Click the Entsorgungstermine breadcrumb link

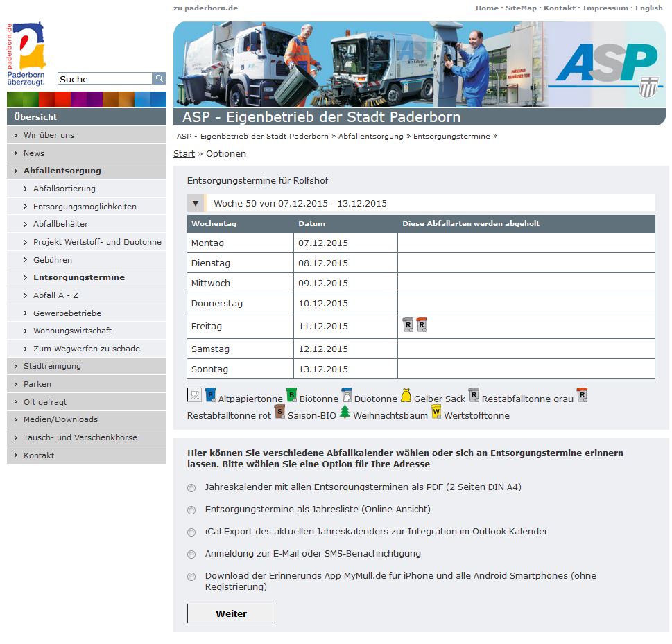click(x=451, y=137)
